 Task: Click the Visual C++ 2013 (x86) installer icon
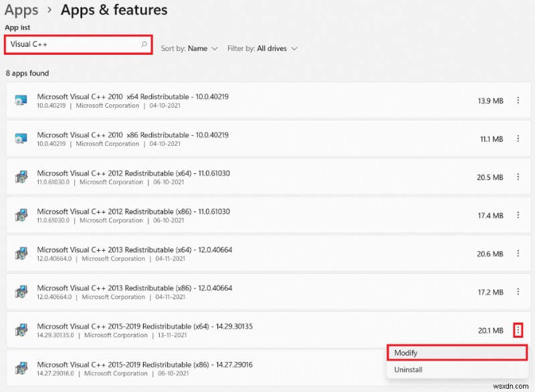coord(21,292)
